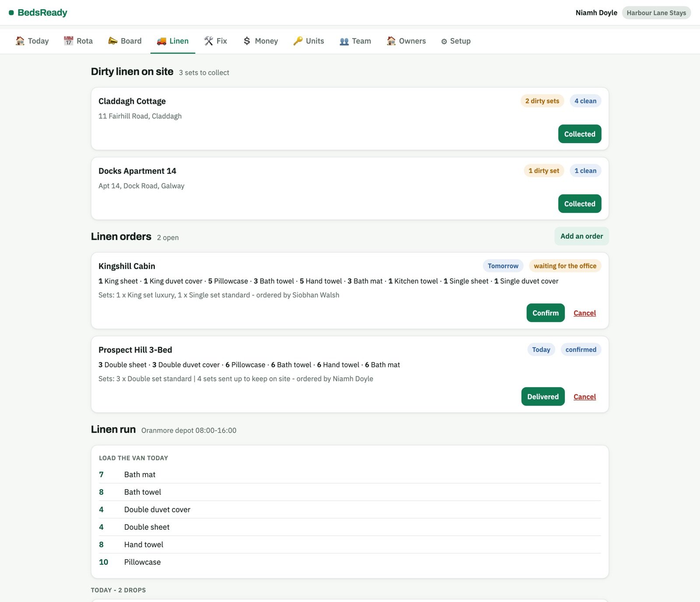
Task: Click the '1 dirty set' badge
Action: pos(544,171)
